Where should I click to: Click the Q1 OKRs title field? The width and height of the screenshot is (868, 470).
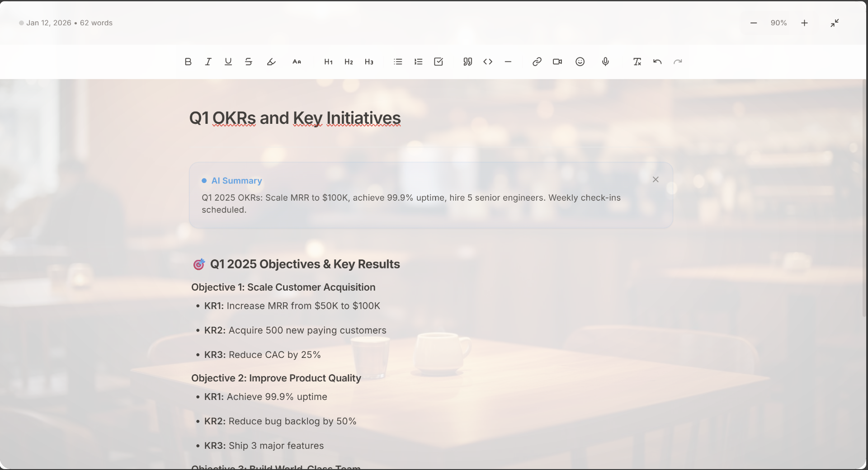pyautogui.click(x=295, y=118)
